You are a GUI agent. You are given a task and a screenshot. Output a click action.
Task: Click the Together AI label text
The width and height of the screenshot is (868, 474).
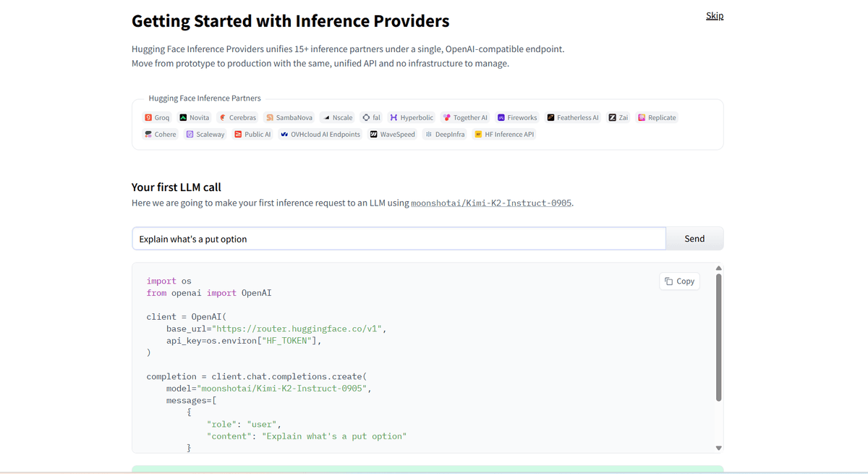tap(471, 117)
